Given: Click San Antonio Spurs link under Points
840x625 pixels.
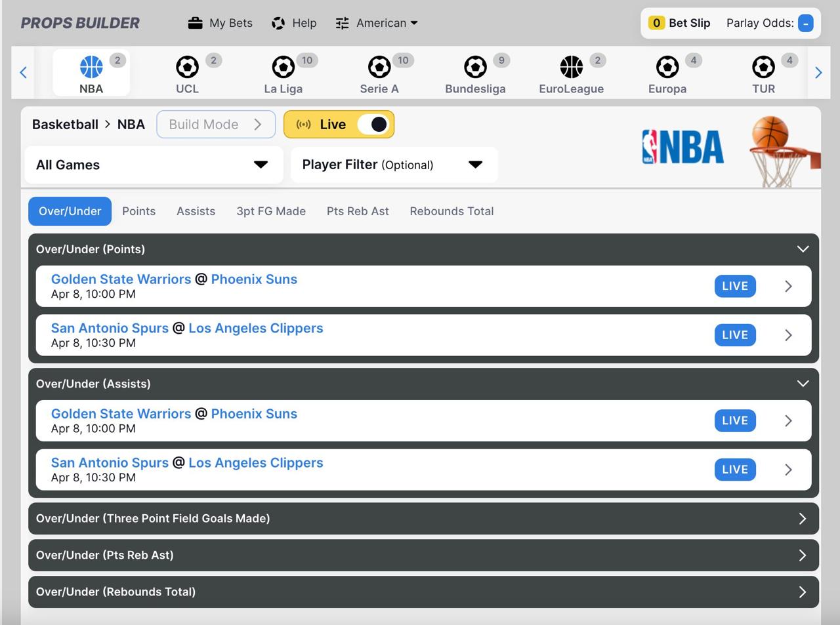Looking at the screenshot, I should point(110,328).
